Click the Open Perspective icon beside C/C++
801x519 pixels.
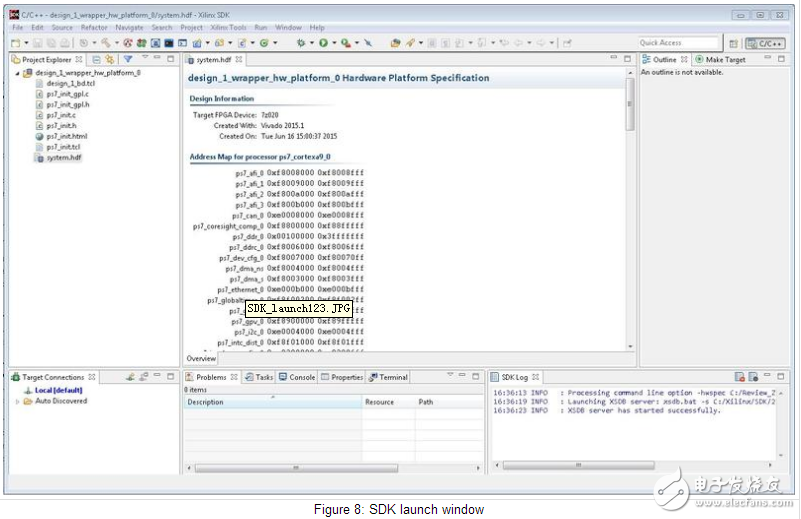click(x=735, y=43)
